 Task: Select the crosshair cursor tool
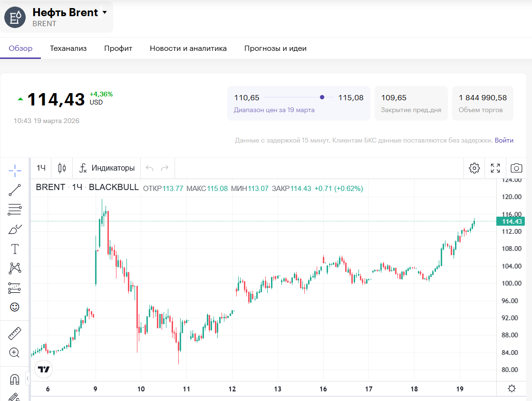(x=15, y=170)
